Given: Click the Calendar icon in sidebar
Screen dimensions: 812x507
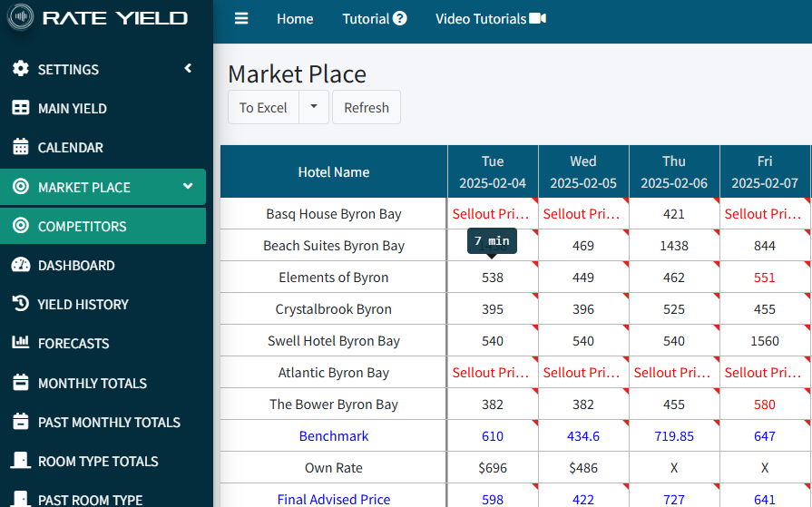Looking at the screenshot, I should pyautogui.click(x=21, y=147).
